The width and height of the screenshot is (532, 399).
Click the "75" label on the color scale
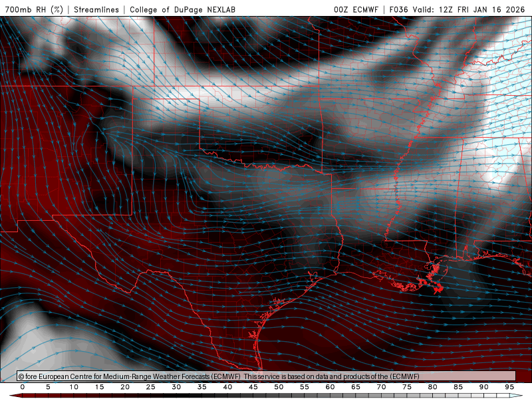pos(407,387)
